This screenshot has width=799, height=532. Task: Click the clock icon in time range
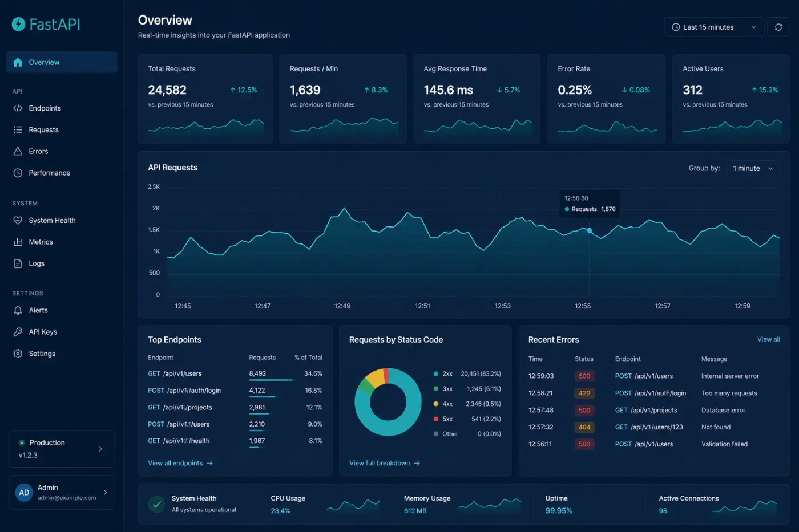[x=676, y=27]
